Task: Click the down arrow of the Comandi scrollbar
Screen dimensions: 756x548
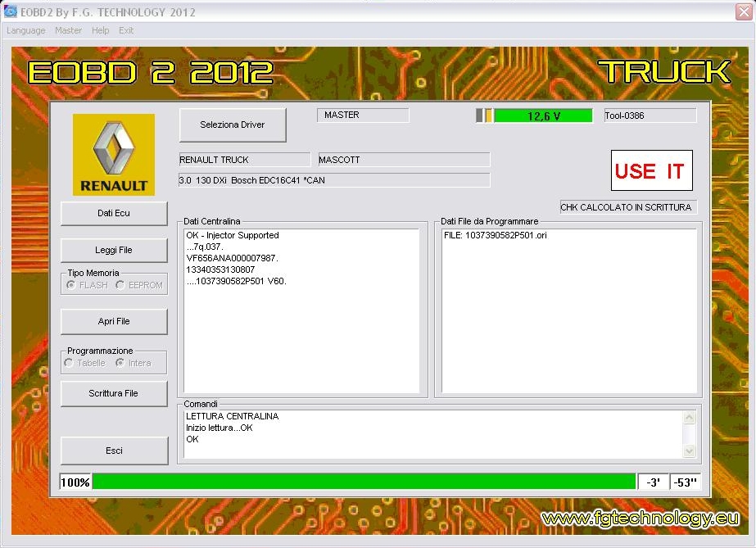Action: pos(690,451)
